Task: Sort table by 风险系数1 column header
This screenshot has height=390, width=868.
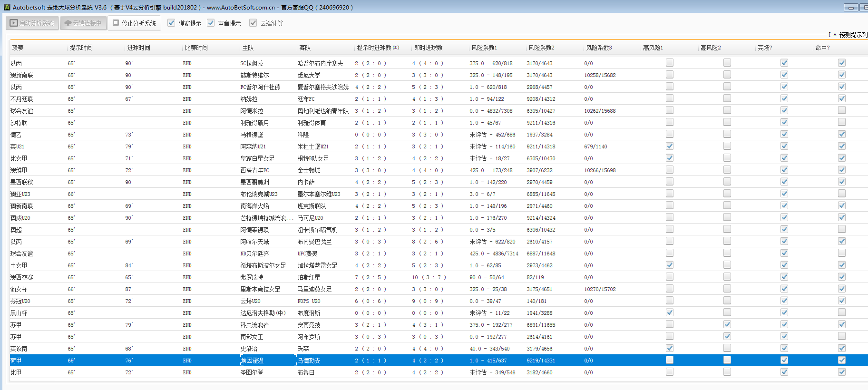Action: 484,48
